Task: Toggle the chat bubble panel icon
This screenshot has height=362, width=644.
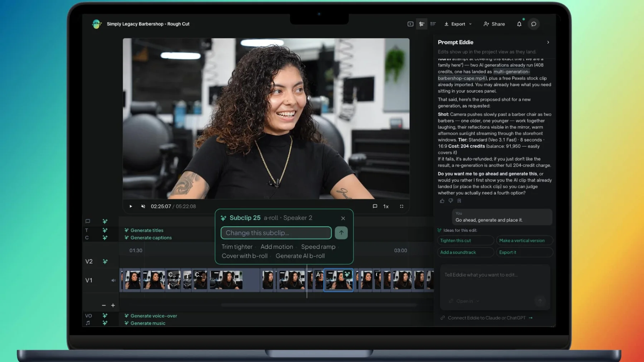Action: pos(533,24)
